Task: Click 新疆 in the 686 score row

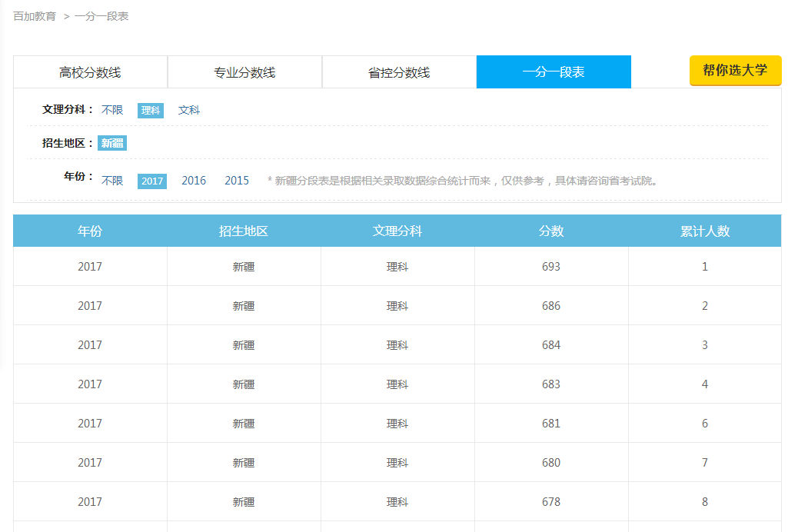Action: (244, 306)
